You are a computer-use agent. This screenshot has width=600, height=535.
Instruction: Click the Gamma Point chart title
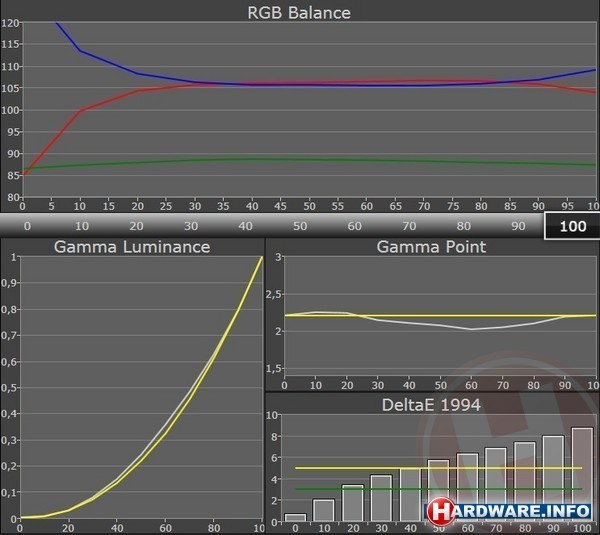coord(432,247)
